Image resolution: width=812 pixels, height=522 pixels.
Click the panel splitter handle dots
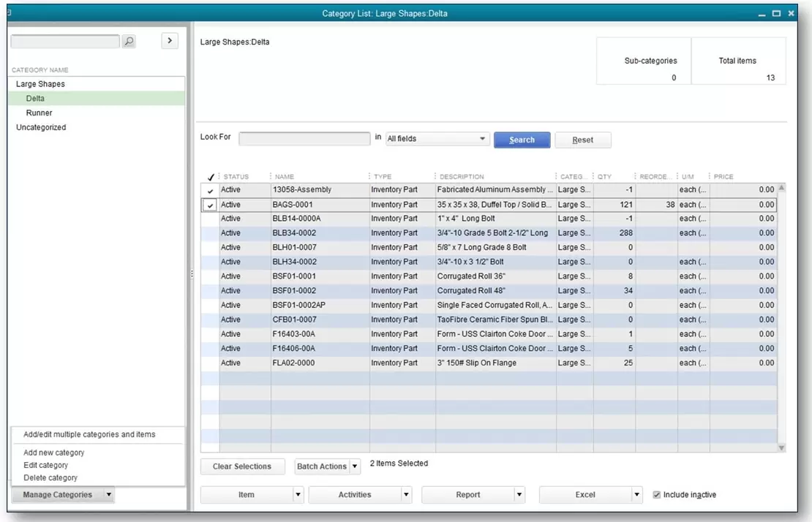(x=192, y=274)
